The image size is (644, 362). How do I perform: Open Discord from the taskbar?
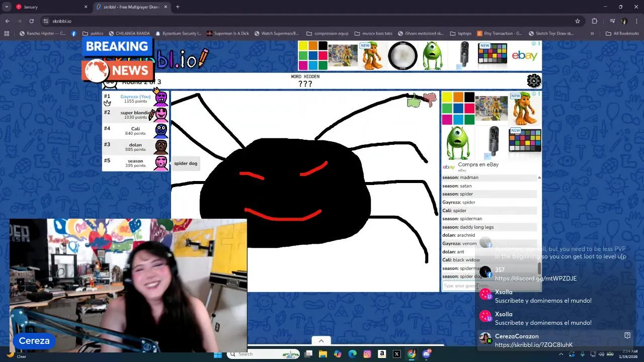click(x=427, y=354)
